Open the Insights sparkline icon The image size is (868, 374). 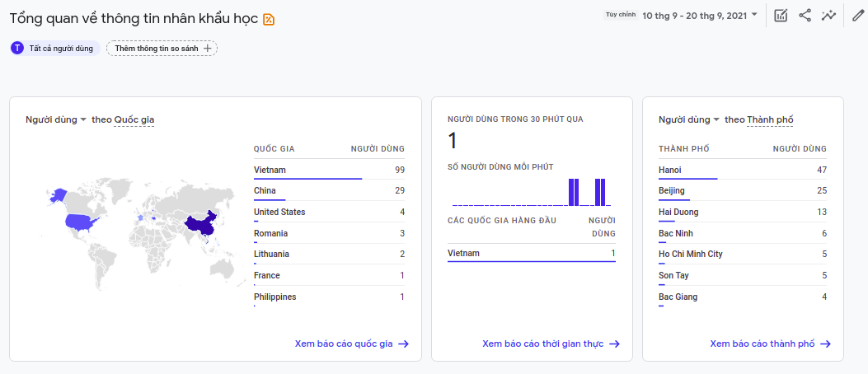(829, 16)
